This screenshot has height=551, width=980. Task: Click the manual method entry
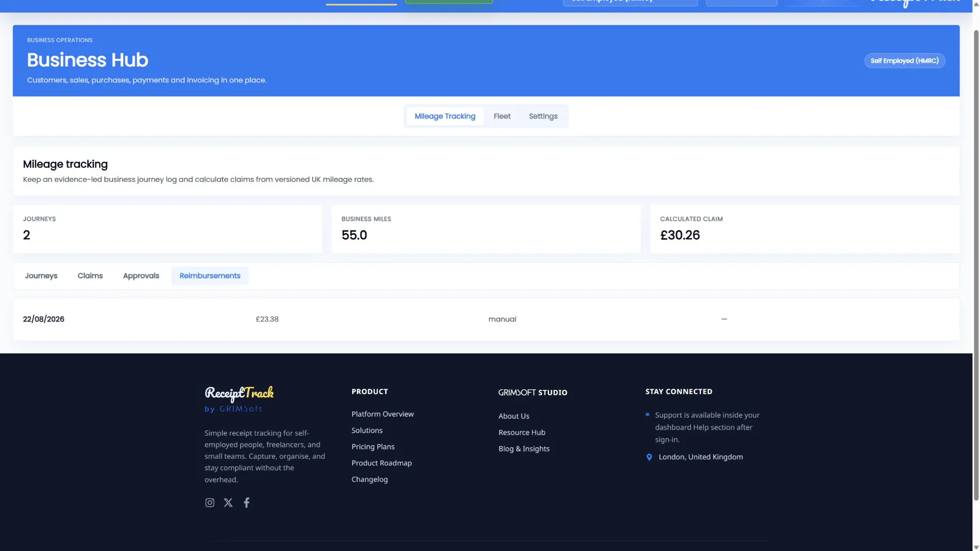click(502, 319)
